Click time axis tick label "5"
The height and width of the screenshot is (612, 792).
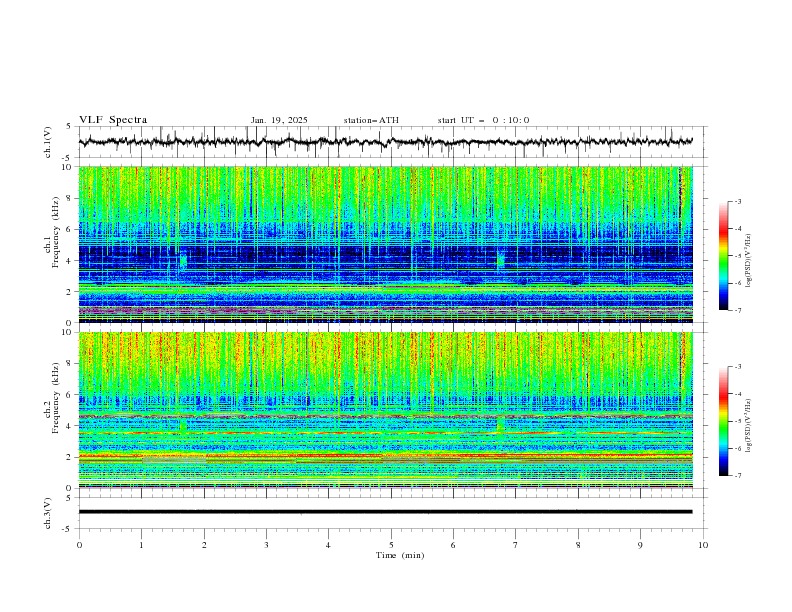tap(391, 545)
